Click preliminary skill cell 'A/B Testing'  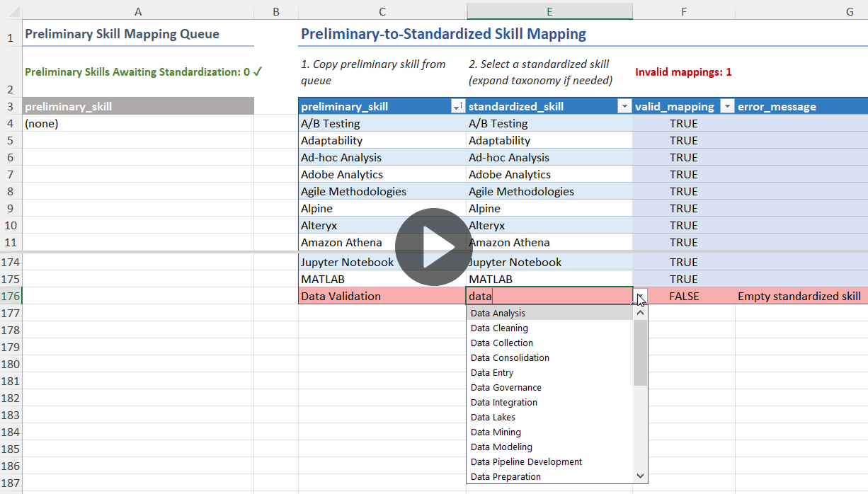tap(382, 123)
